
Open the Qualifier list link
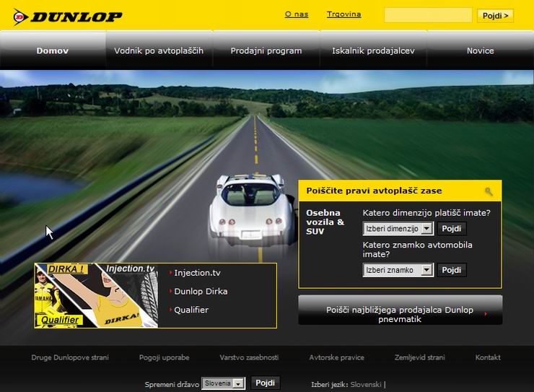tap(191, 310)
